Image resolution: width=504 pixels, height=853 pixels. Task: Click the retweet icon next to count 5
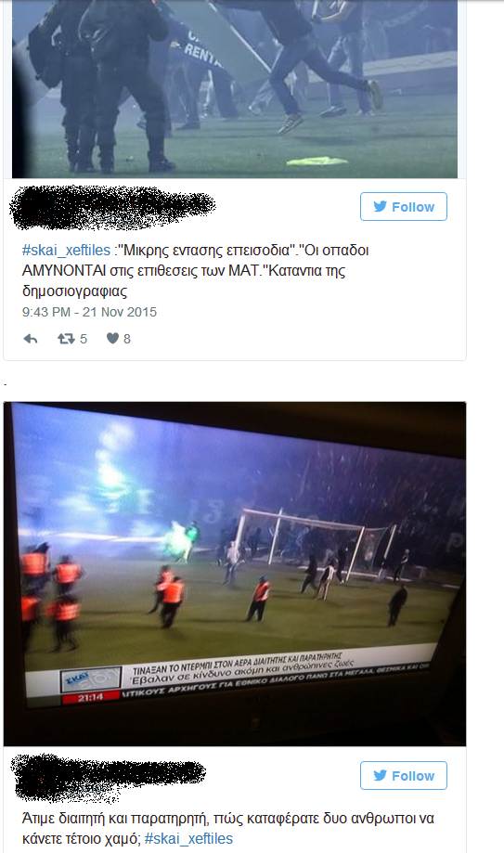coord(66,339)
